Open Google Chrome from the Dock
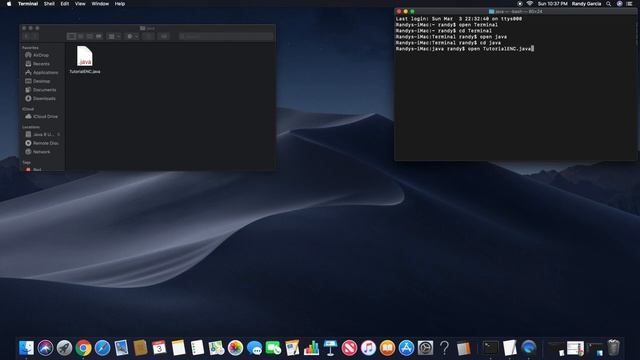The image size is (640, 360). click(83, 348)
